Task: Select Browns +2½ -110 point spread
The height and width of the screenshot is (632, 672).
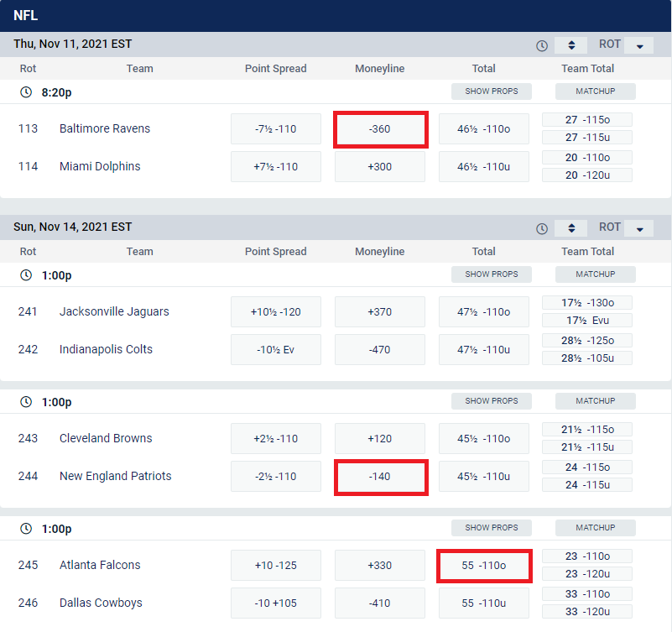Action: [275, 439]
